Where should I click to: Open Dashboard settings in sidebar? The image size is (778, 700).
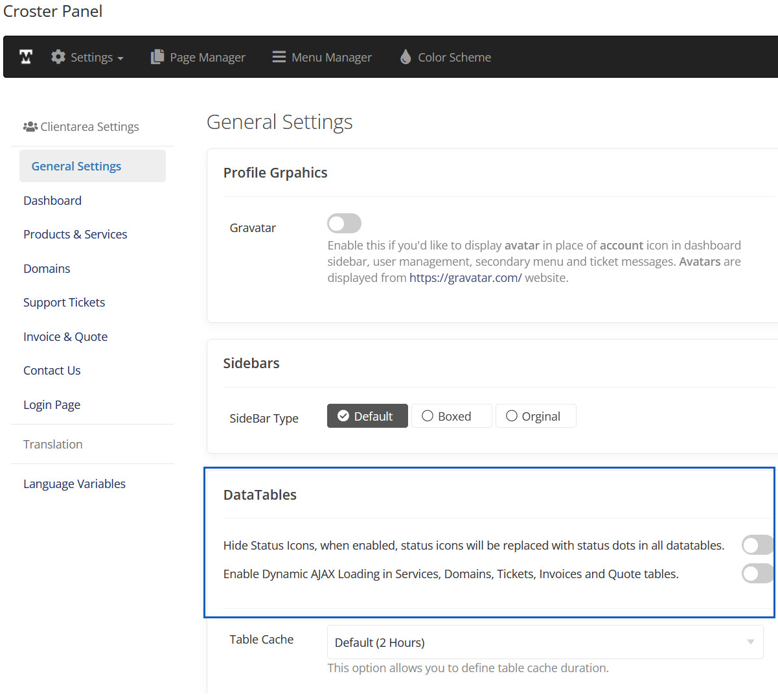click(x=52, y=201)
